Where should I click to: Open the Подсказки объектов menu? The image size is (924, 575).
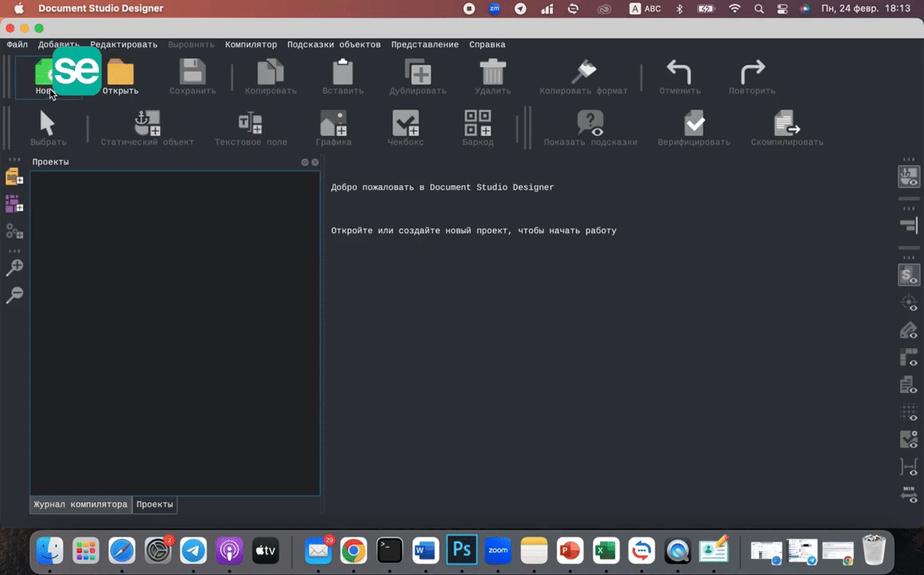[x=334, y=45]
